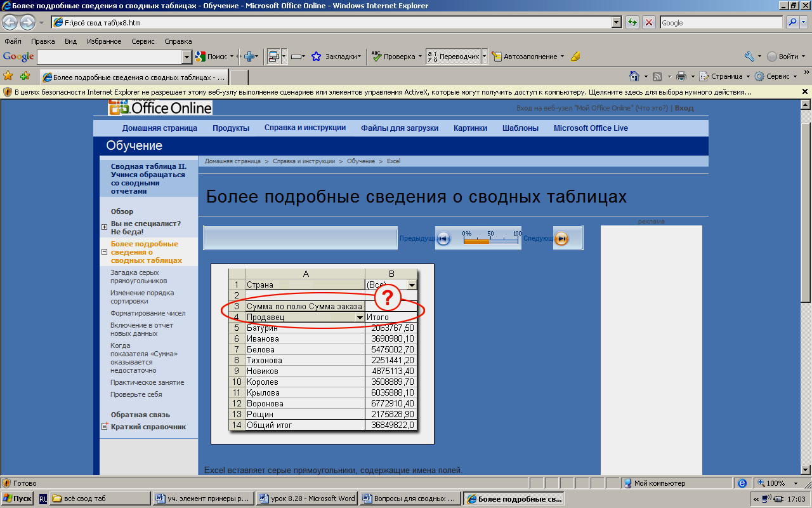Open the Google toolbar search box dropdown

187,57
